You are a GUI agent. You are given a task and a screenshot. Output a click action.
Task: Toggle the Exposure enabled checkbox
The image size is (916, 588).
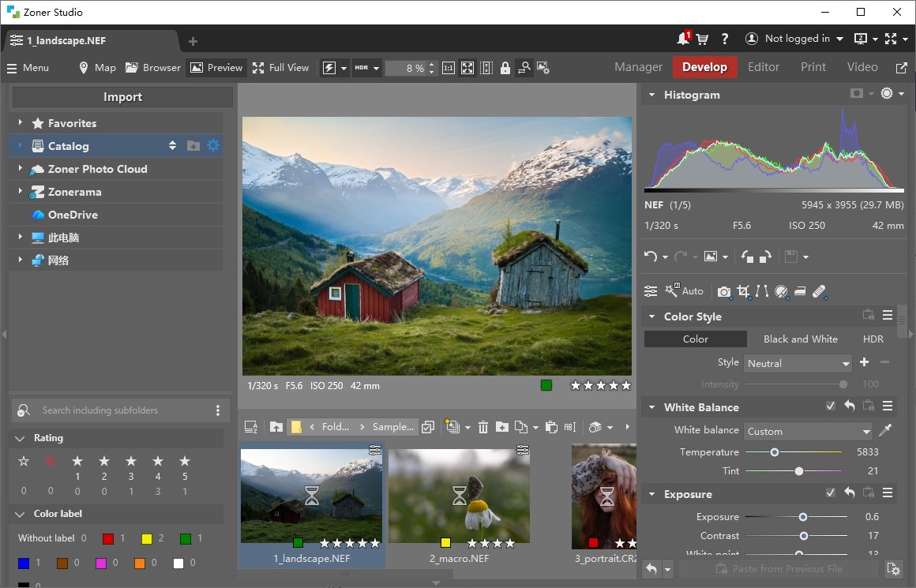pos(830,492)
